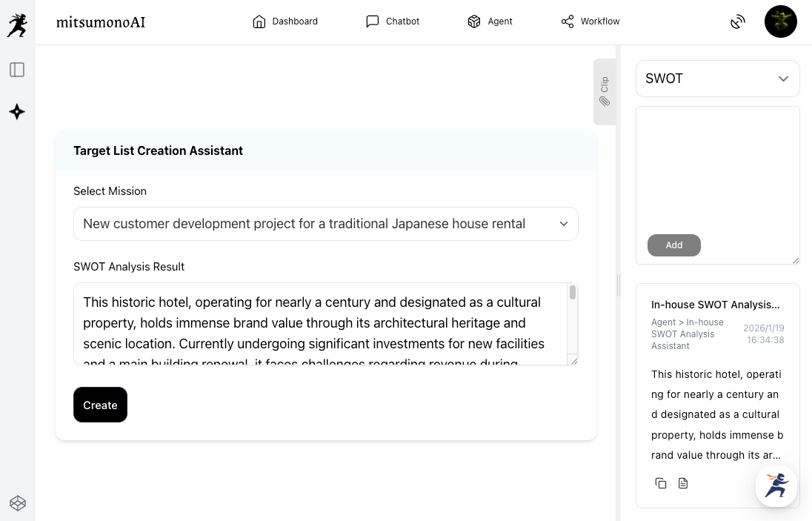This screenshot has height=521, width=812.
Task: Open the cube icon at sidebar bottom
Action: click(x=18, y=503)
